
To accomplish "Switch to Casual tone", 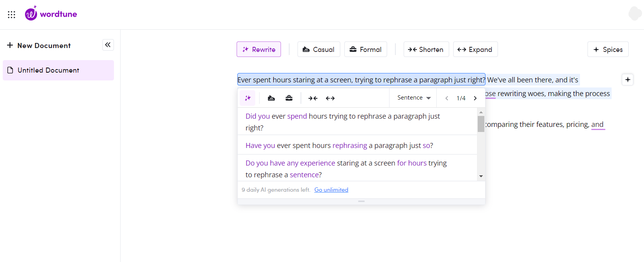I will [x=318, y=49].
